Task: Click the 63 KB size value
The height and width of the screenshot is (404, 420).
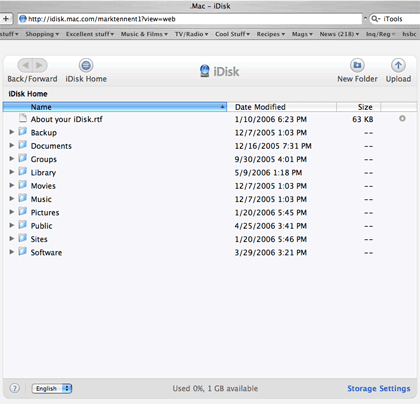Action: (363, 119)
